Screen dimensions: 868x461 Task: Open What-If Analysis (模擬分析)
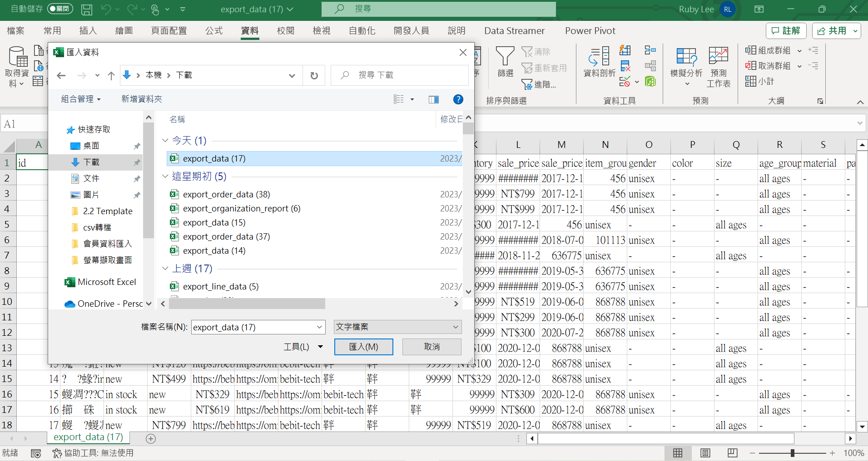click(686, 66)
